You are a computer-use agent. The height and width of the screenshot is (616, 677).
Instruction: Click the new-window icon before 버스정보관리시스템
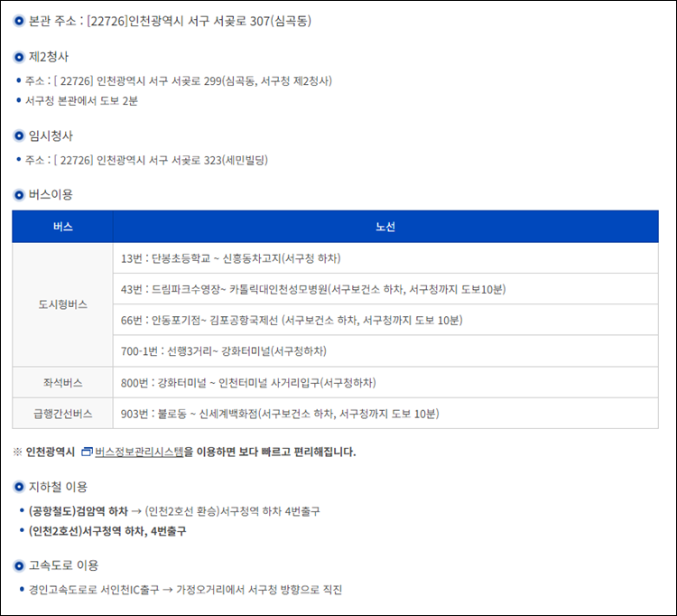[x=87, y=452]
